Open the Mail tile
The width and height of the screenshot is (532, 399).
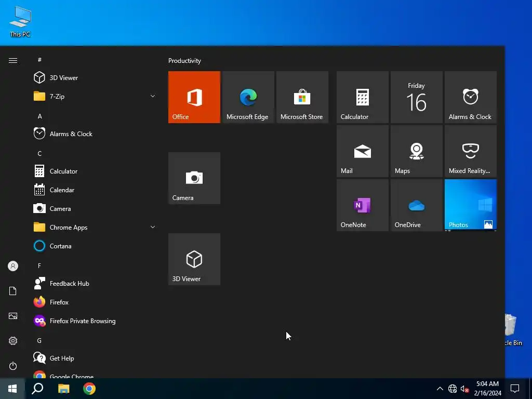tap(362, 151)
